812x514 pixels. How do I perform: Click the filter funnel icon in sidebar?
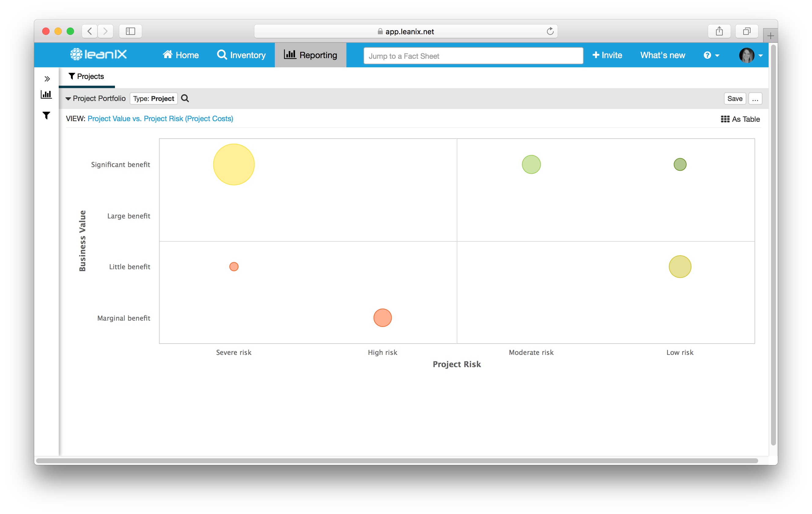pyautogui.click(x=47, y=115)
